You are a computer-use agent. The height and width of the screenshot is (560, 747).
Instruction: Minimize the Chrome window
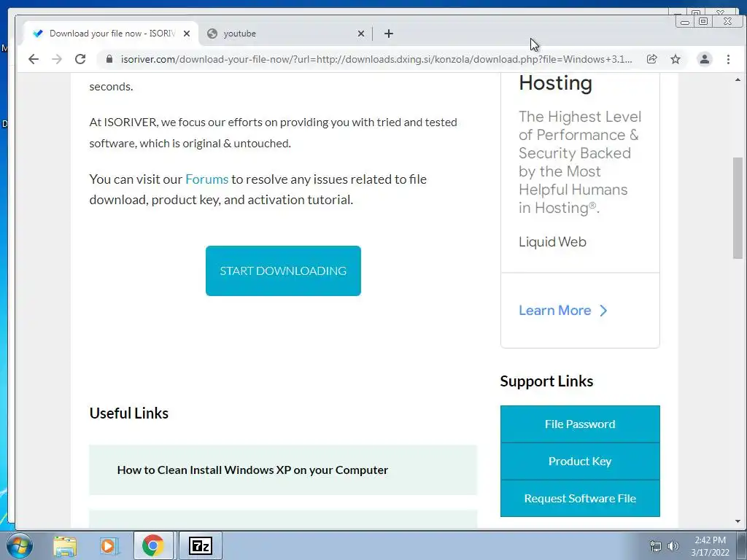(x=685, y=21)
